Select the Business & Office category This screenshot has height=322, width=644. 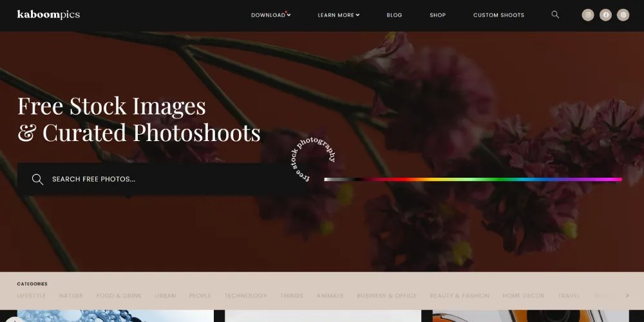click(386, 296)
